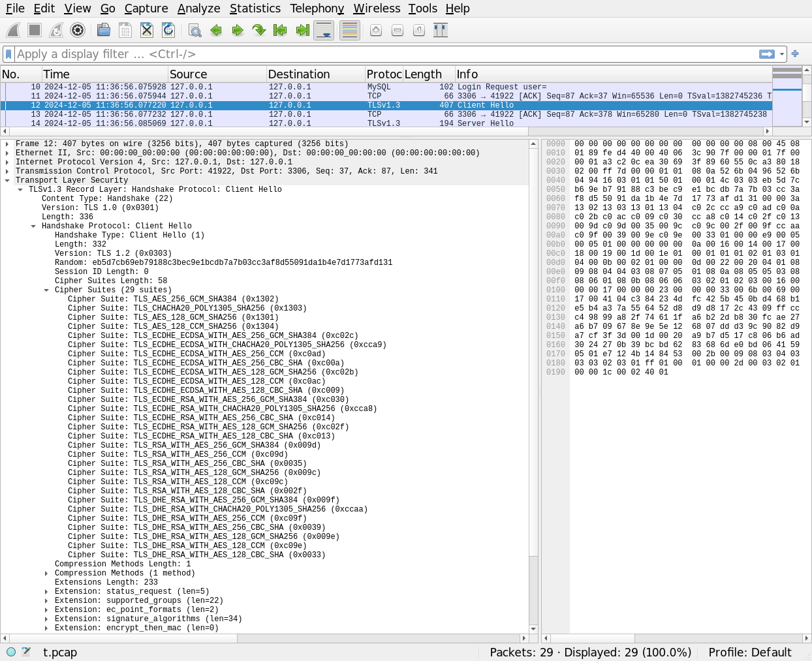Open the Statistics menu
Image resolution: width=812 pixels, height=661 pixels.
pyautogui.click(x=255, y=8)
